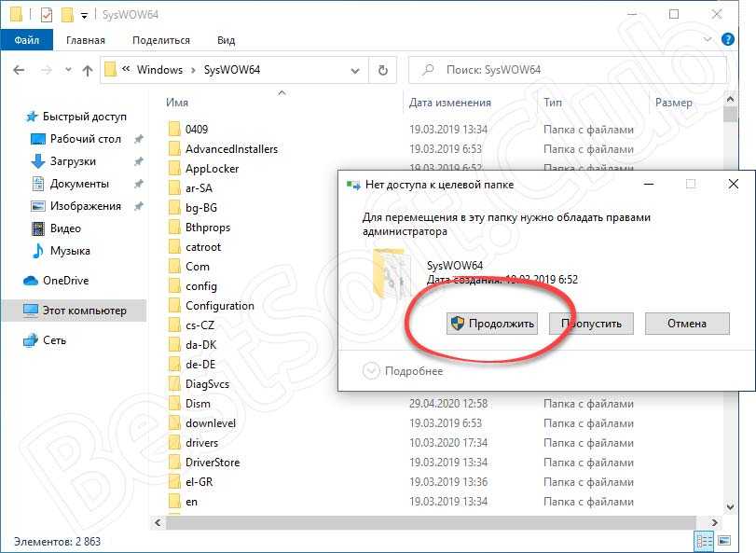756x553 pixels.
Task: Select the el-GR folder name
Action: [x=199, y=482]
